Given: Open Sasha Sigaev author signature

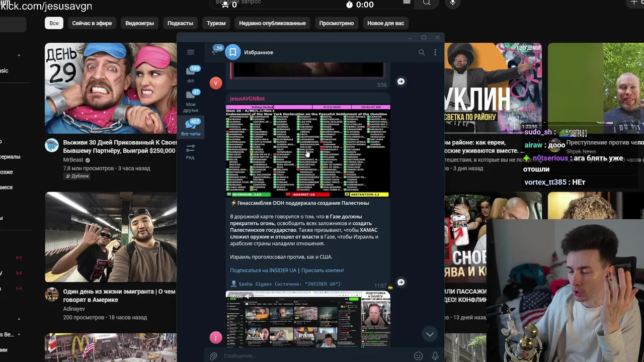Looking at the screenshot, I should 285,284.
